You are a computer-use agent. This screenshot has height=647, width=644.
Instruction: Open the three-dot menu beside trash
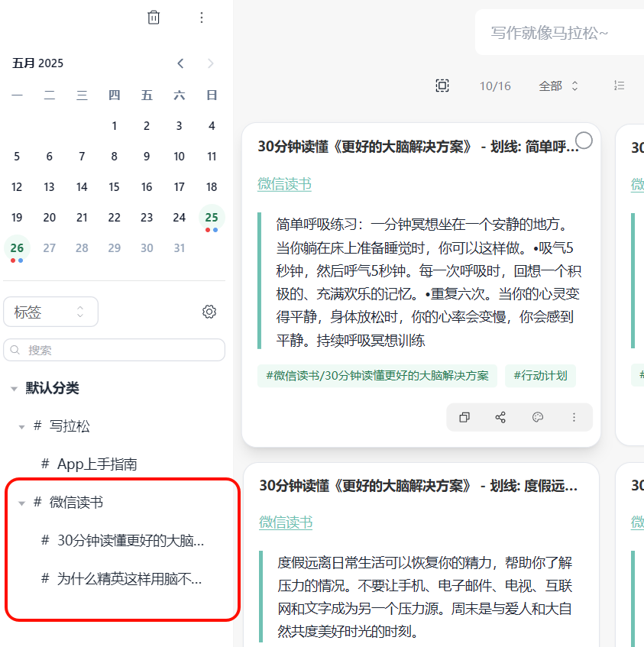coord(202,18)
